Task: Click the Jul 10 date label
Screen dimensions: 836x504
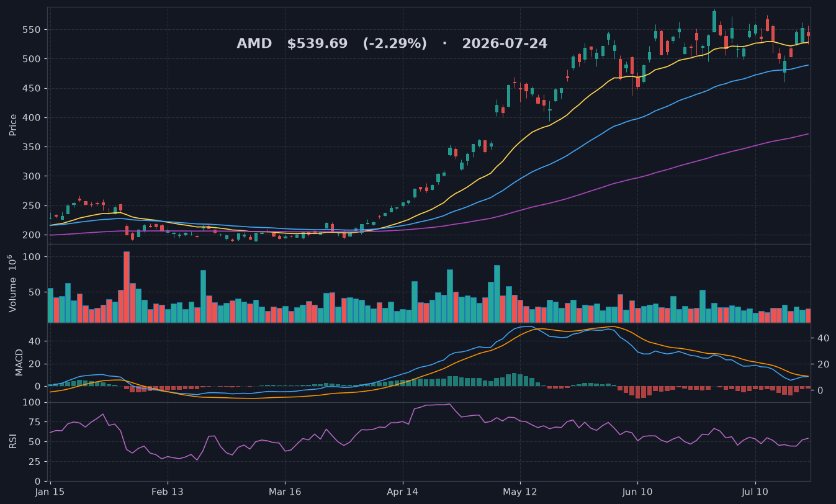Action: click(x=755, y=492)
